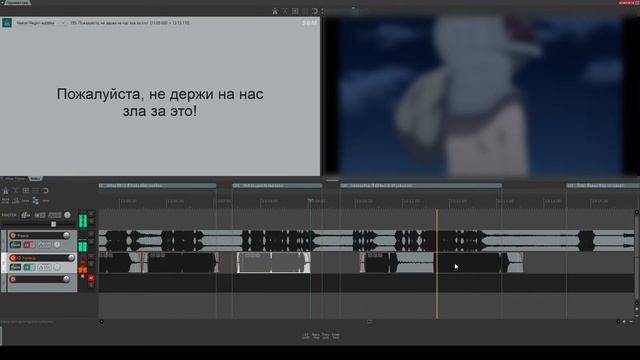
Task: Arm third empty track for recording
Action: click(x=13, y=280)
